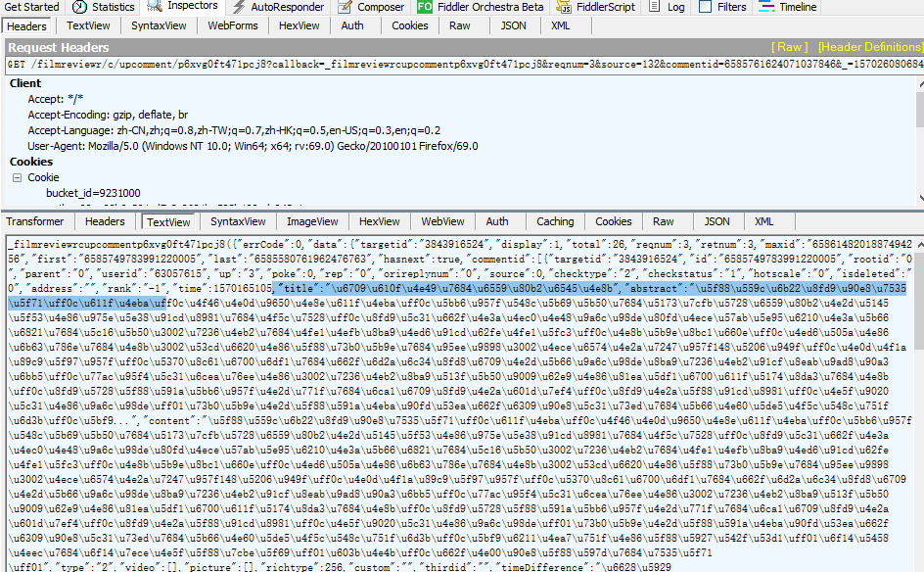The image size is (924, 572).
Task: Select request JSON inspector tab
Action: (x=513, y=25)
